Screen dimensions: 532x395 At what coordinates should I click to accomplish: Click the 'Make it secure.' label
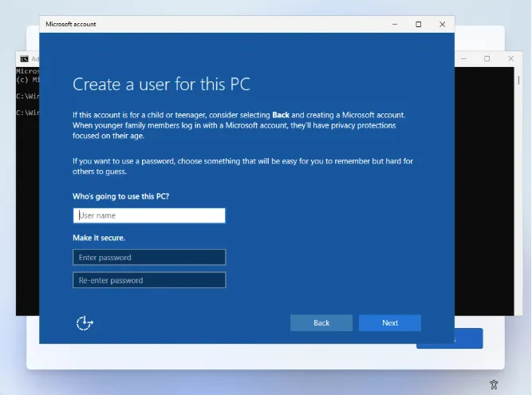click(x=99, y=238)
